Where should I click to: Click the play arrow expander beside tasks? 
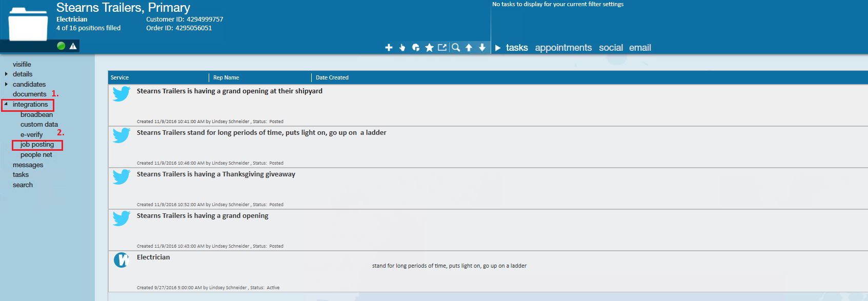click(498, 48)
